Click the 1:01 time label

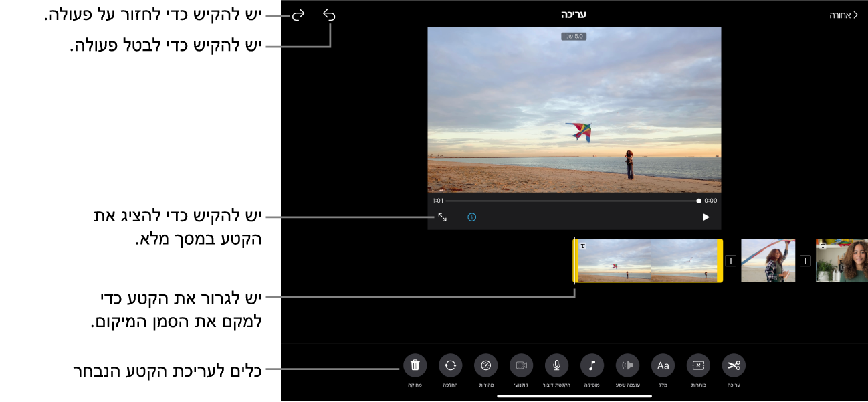coord(438,201)
